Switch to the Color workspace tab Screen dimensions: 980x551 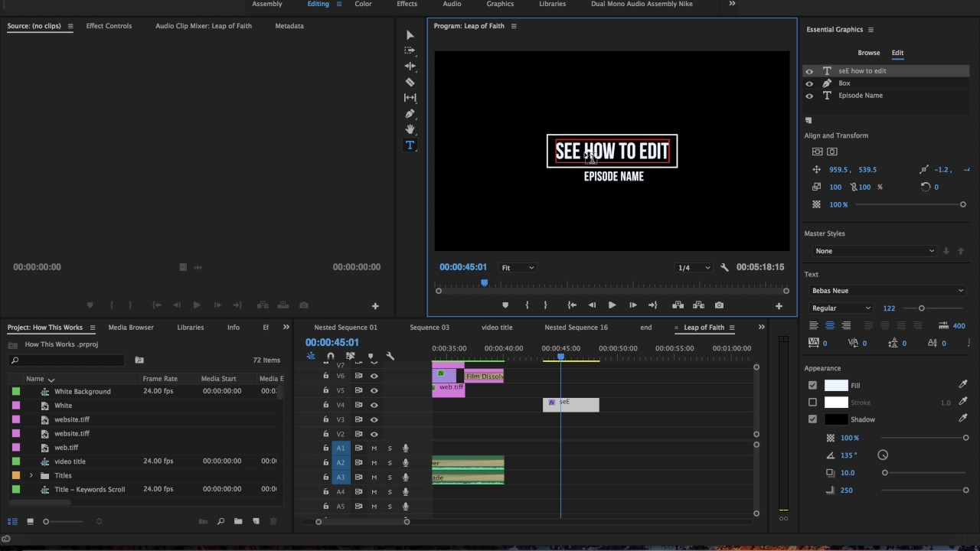(x=363, y=4)
